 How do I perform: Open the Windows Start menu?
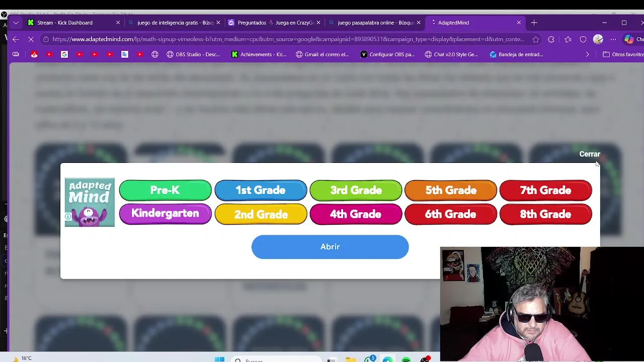[x=219, y=359]
